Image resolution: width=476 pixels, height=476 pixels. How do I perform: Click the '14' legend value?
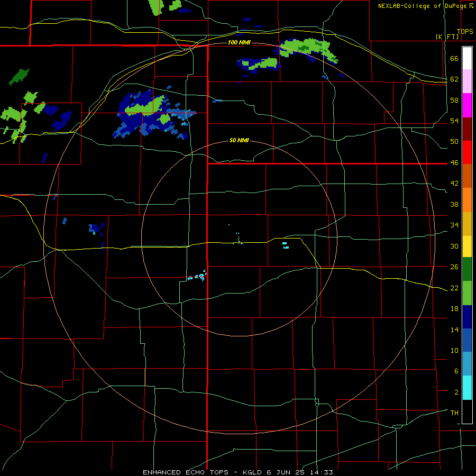pos(454,329)
